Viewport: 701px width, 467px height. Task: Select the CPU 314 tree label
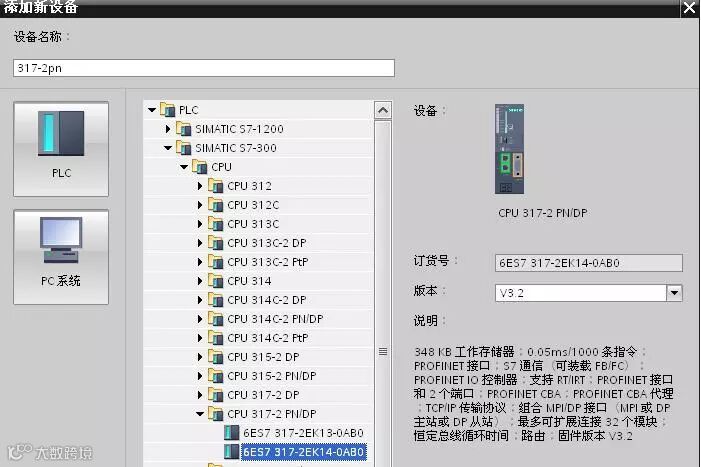[x=249, y=281]
